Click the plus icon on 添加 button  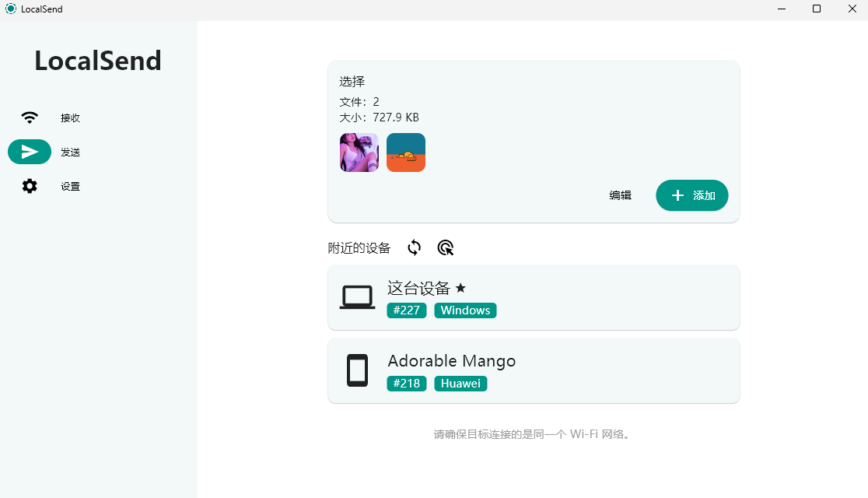pyautogui.click(x=677, y=195)
